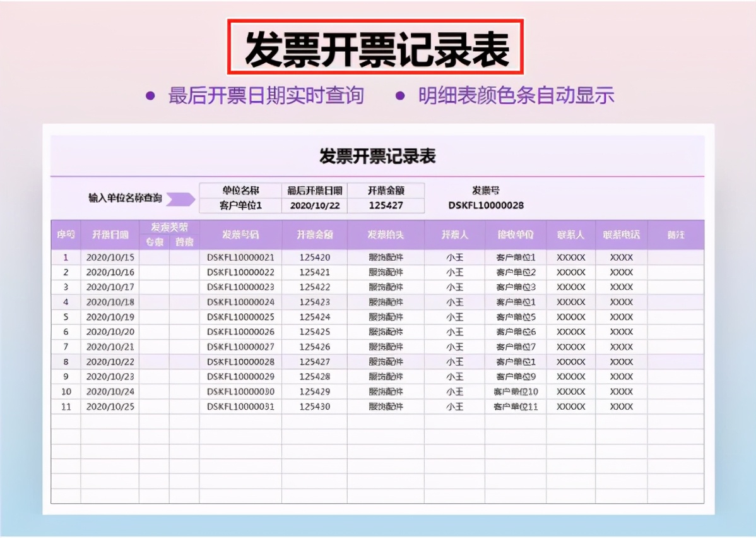Viewport: 756px width, 538px height.
Task: Click the inner table title 发票开票记录表
Action: point(378,157)
